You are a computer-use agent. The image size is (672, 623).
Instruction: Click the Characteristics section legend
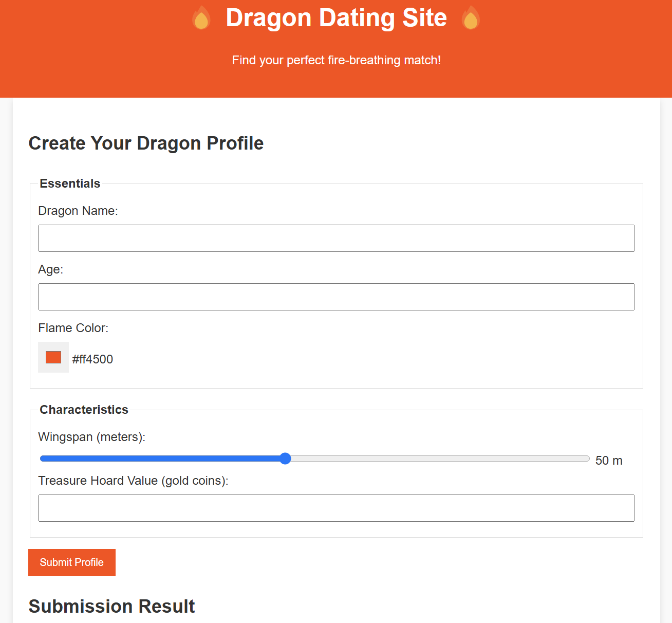(x=84, y=410)
